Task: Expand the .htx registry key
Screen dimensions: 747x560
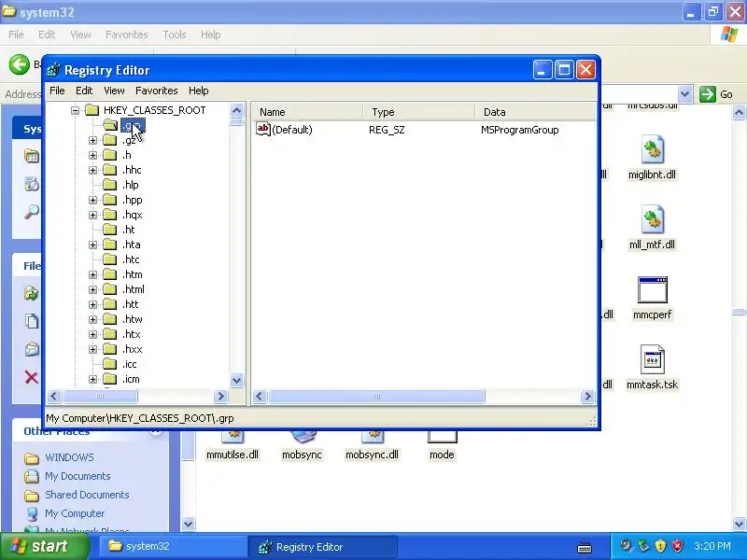Action: click(92, 334)
